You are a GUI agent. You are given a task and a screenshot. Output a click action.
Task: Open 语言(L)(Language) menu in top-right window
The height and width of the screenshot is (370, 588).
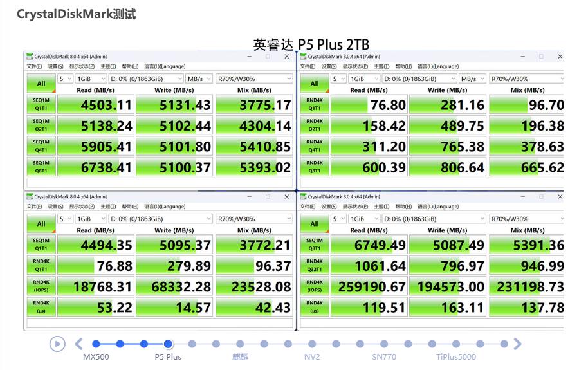[x=438, y=66]
